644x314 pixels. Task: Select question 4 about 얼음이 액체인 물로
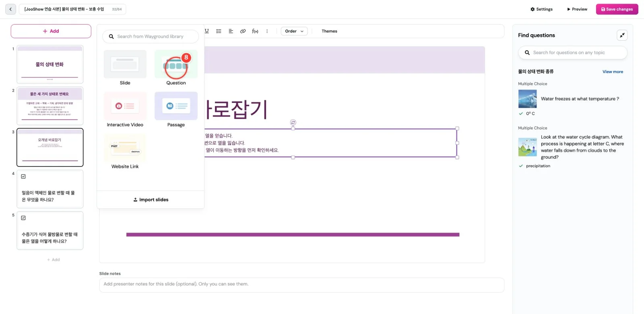coord(50,189)
